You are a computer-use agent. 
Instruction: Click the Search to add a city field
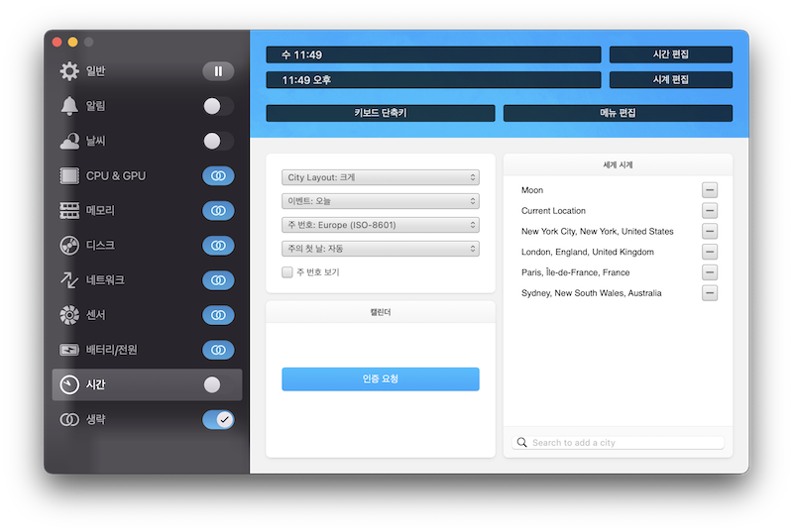click(618, 443)
